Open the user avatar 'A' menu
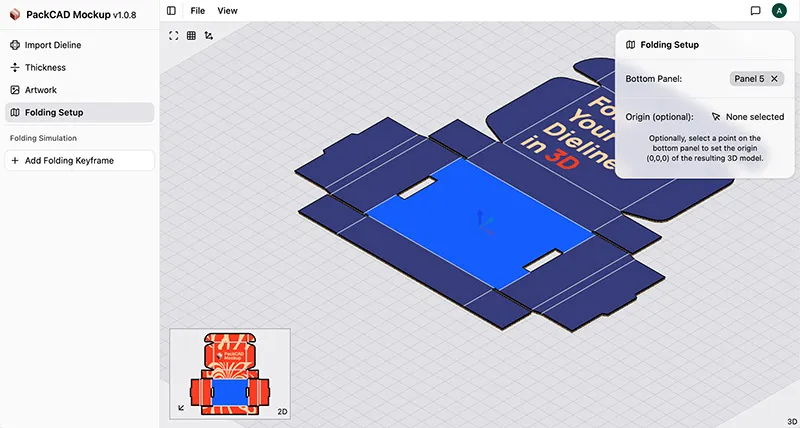Viewport: 800px width, 428px height. (x=779, y=11)
